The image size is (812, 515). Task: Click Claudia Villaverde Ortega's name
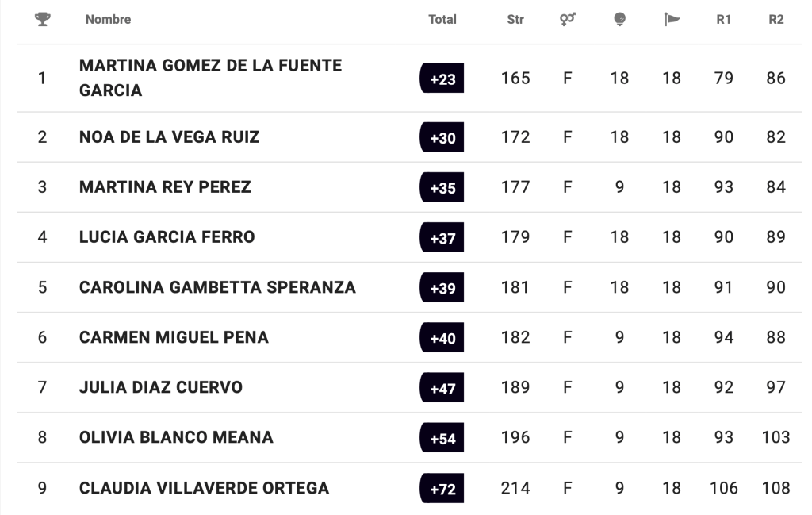pyautogui.click(x=204, y=488)
